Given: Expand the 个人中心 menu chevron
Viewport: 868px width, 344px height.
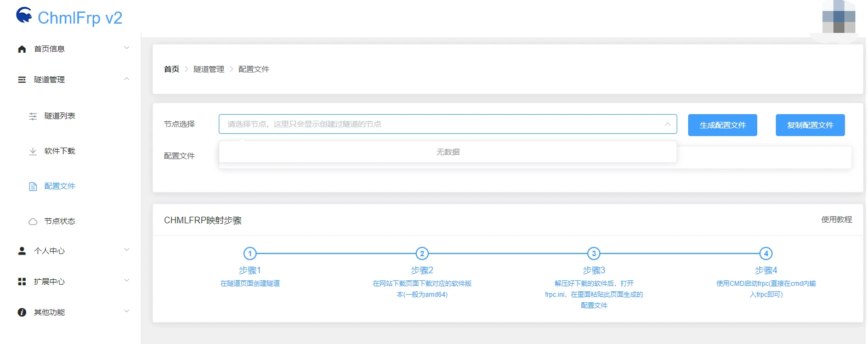Looking at the screenshot, I should click(x=127, y=250).
